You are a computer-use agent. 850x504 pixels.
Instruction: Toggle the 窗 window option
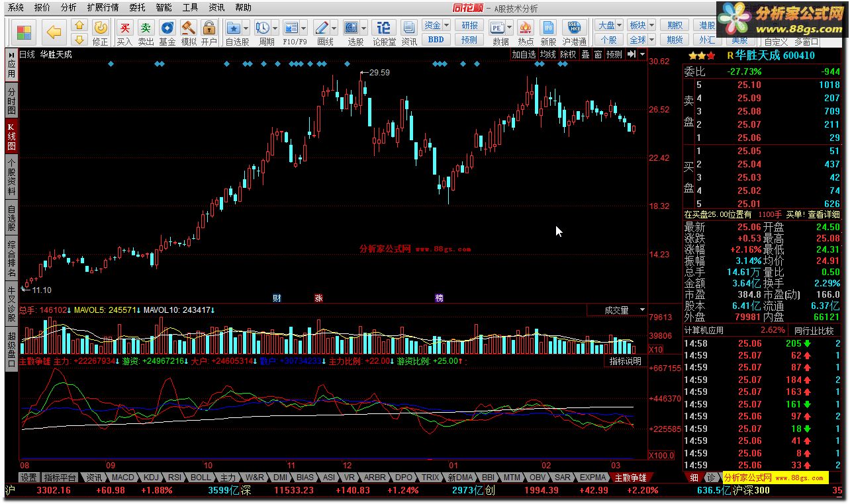coord(598,55)
